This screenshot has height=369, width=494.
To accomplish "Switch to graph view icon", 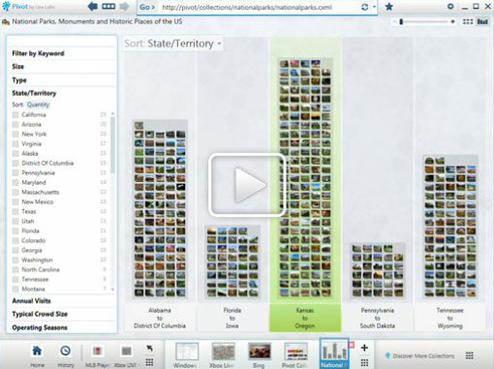I will point(482,22).
